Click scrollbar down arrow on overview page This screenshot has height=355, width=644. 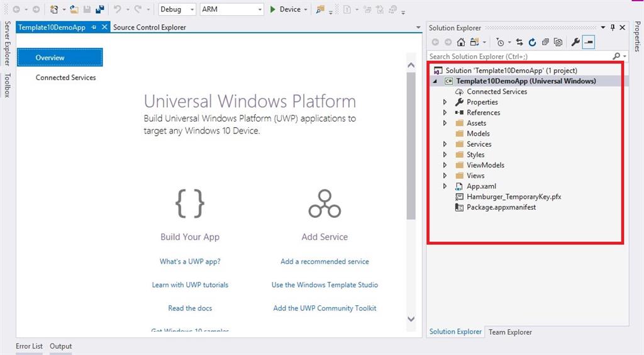[x=411, y=319]
